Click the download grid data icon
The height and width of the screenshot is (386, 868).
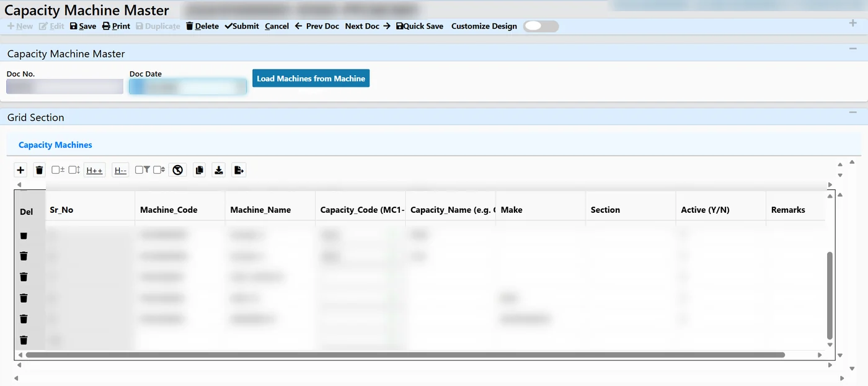coord(218,170)
